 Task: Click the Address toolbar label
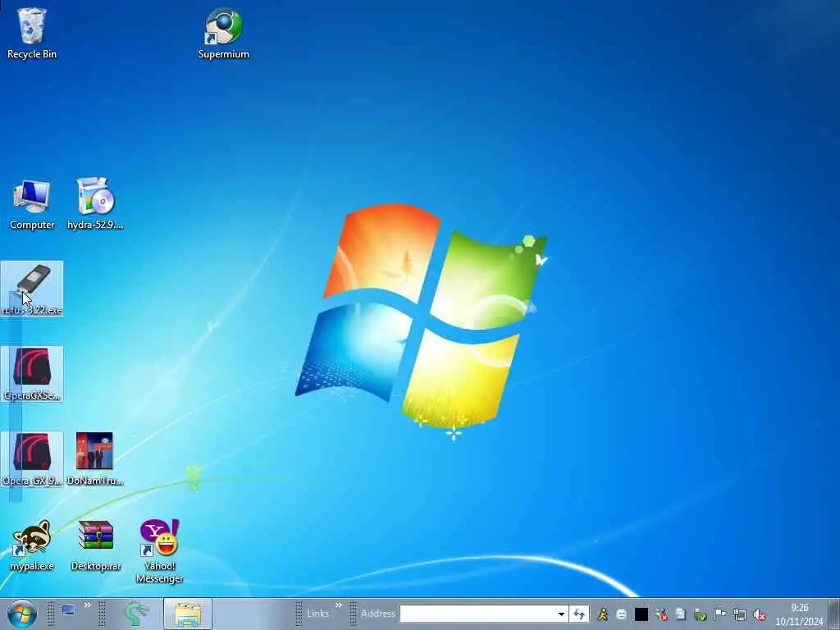coord(377,614)
